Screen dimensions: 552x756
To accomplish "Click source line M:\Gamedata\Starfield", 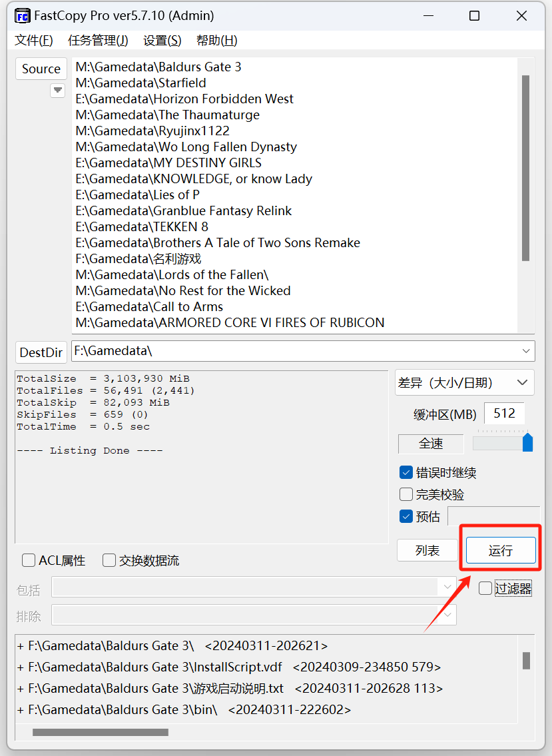I will click(x=140, y=83).
